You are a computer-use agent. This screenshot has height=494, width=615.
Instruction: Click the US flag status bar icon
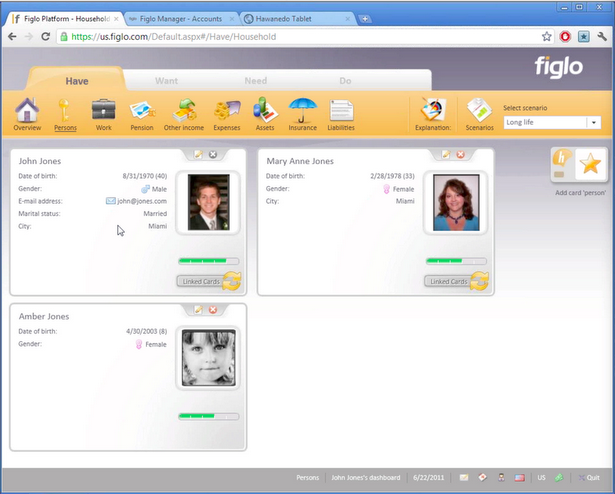point(520,478)
